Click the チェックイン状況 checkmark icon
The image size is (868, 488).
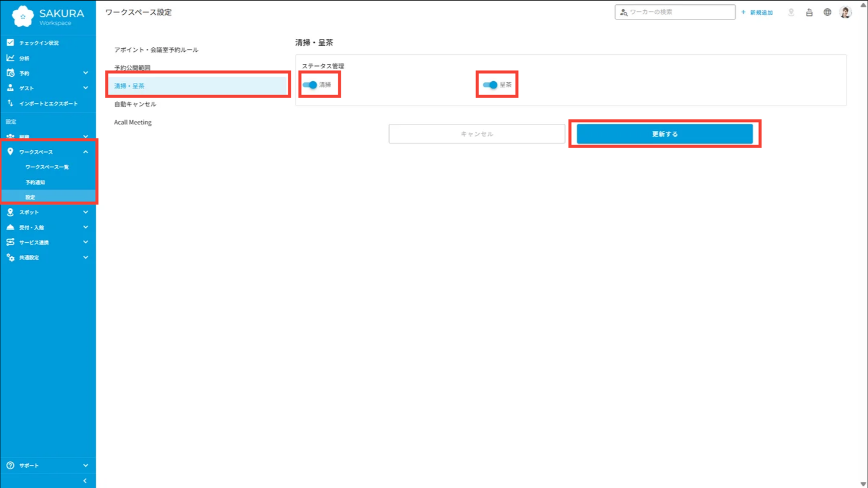(10, 43)
